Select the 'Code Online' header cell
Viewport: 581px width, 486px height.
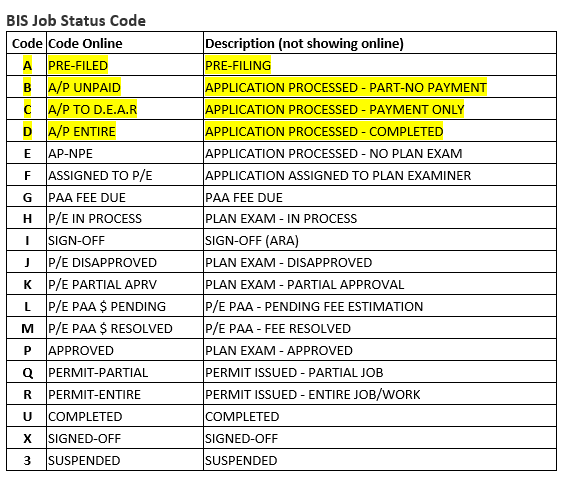(x=125, y=43)
